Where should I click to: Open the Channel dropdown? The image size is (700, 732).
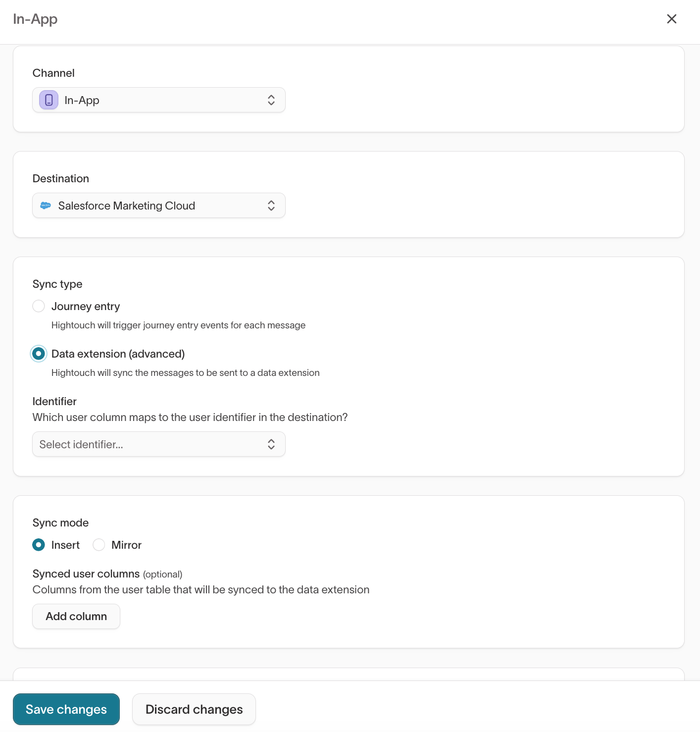pos(158,100)
